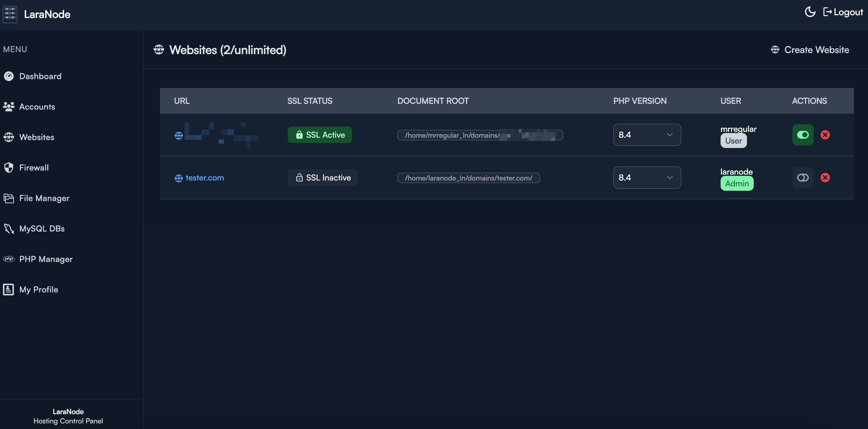Click the PHP Manager php icon
Viewport: 868px width, 429px height.
coord(9,259)
